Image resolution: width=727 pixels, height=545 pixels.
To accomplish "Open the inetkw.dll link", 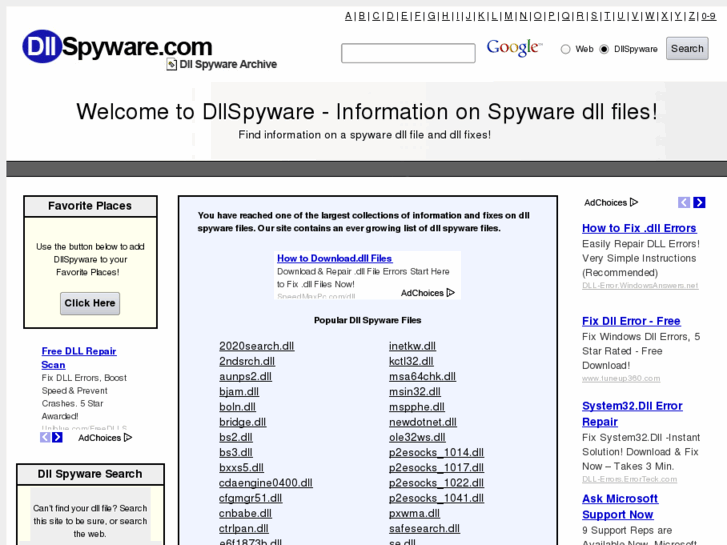I will [x=412, y=346].
